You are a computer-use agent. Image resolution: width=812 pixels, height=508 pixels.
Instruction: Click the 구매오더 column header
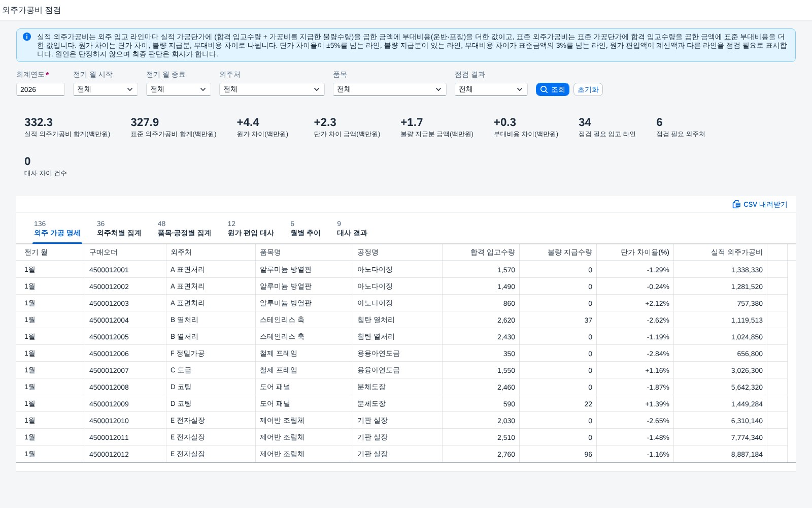(126, 252)
